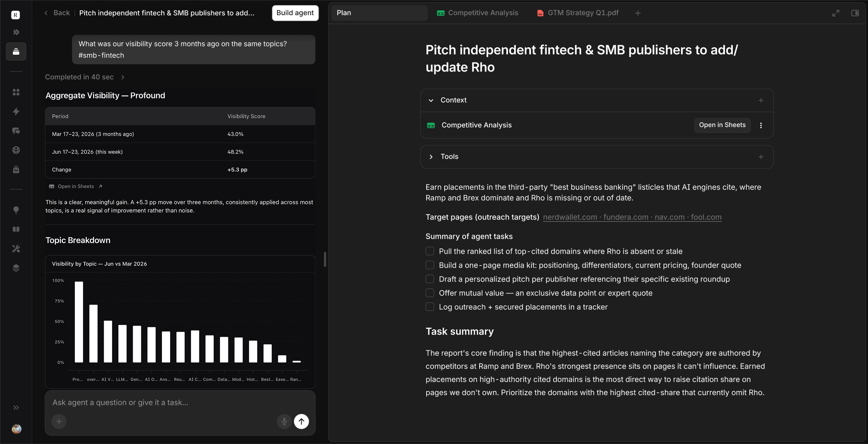868x444 pixels.
Task: Click the 'Ask agent a question' input field
Action: [x=180, y=403]
